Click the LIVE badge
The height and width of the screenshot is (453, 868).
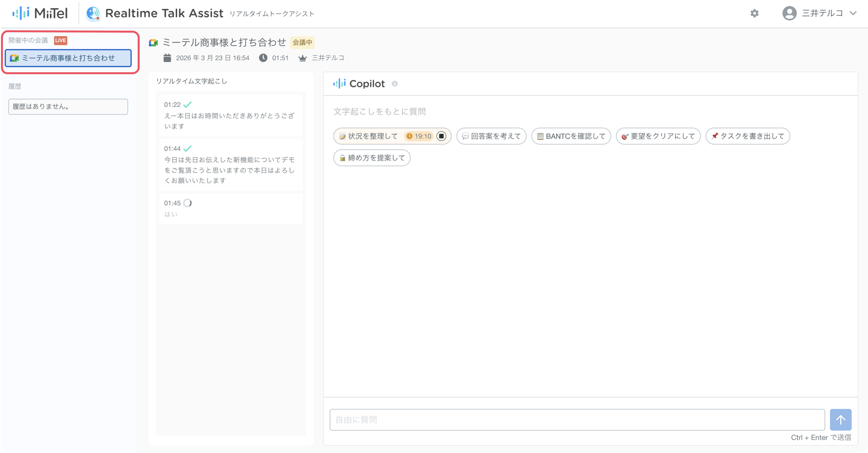(x=61, y=41)
